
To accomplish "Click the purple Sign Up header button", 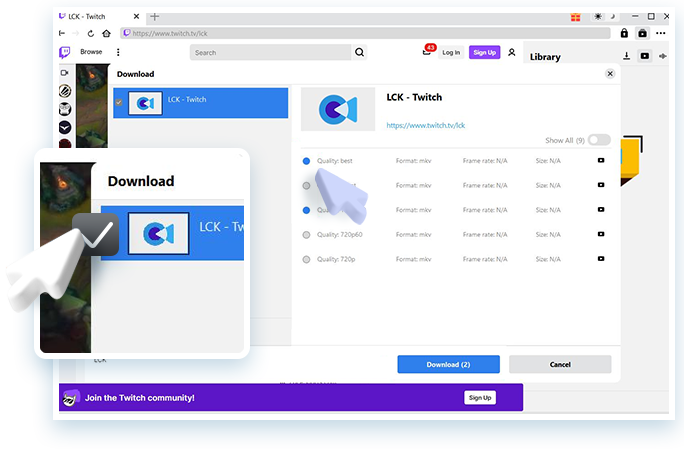I will click(x=485, y=52).
